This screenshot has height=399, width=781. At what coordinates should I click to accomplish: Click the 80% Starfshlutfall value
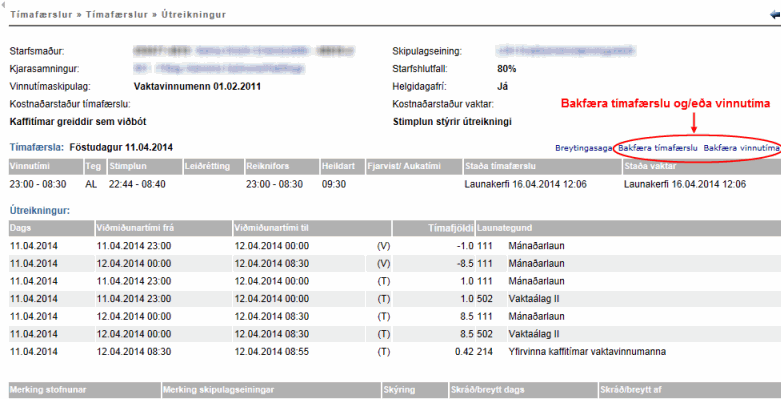(507, 69)
